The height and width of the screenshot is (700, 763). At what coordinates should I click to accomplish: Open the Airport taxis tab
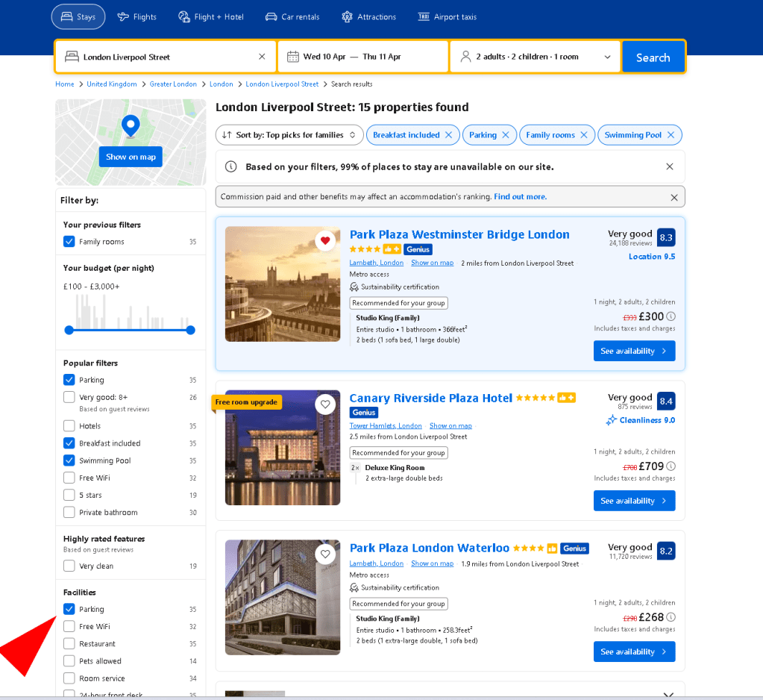coord(448,16)
